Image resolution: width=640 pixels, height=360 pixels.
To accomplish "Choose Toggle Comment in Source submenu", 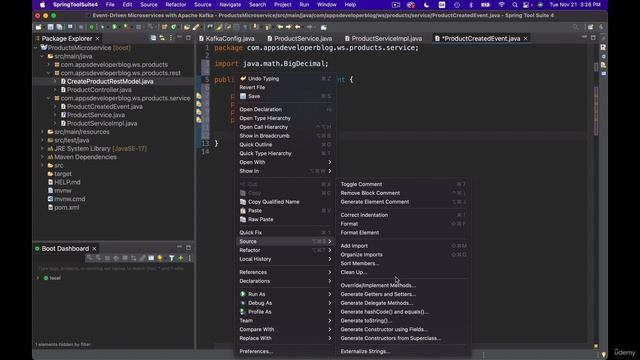I will pos(361,184).
